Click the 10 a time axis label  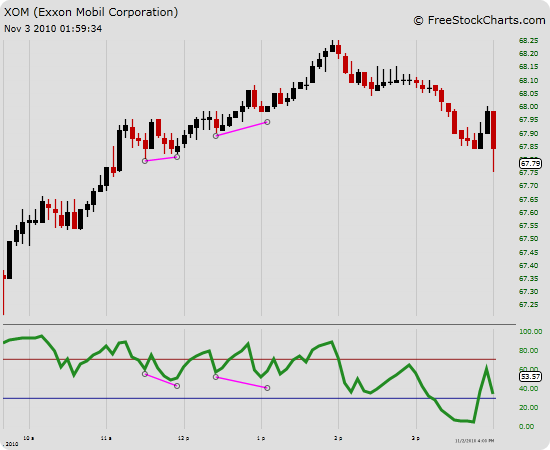pyautogui.click(x=28, y=438)
